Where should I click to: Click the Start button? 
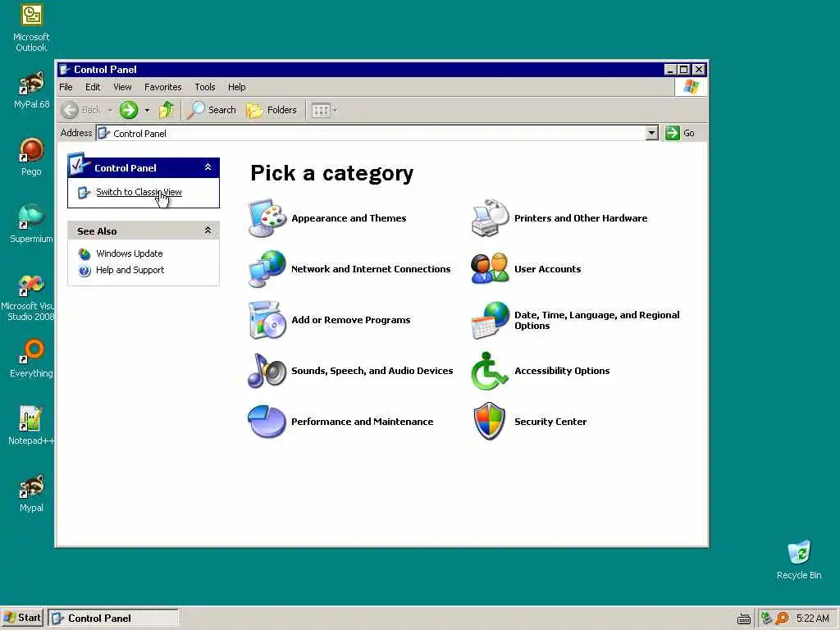click(22, 618)
